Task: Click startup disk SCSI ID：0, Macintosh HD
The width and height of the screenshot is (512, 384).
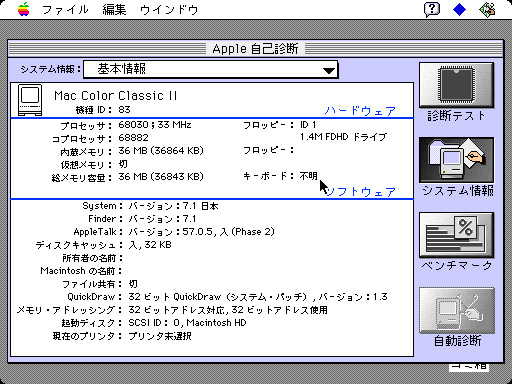Action: (187, 323)
